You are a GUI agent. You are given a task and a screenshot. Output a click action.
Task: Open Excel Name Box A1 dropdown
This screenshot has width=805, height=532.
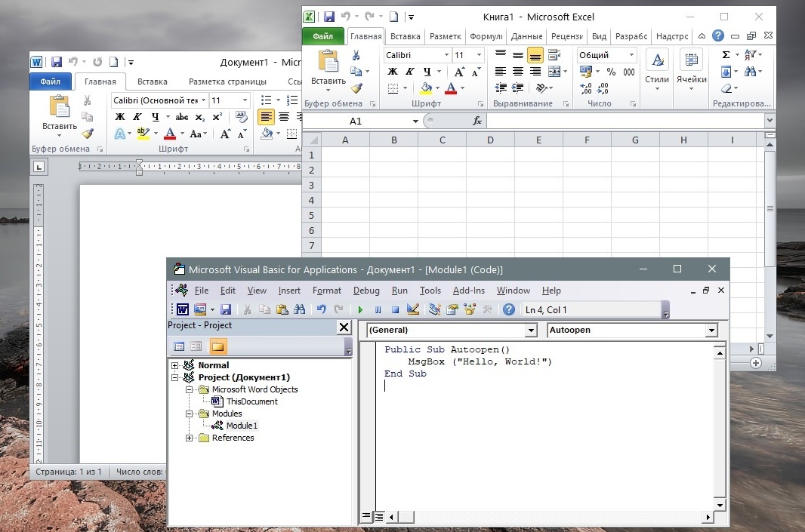coord(415,121)
